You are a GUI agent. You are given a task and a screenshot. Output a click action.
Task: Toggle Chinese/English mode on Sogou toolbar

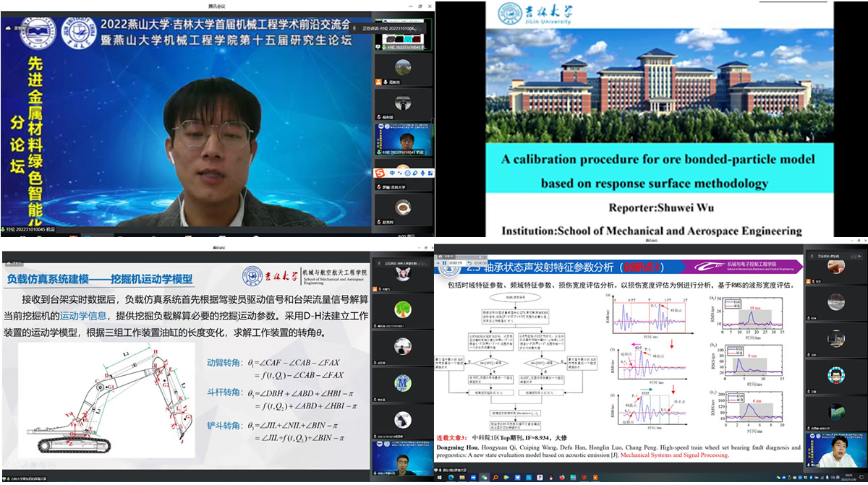pos(391,173)
